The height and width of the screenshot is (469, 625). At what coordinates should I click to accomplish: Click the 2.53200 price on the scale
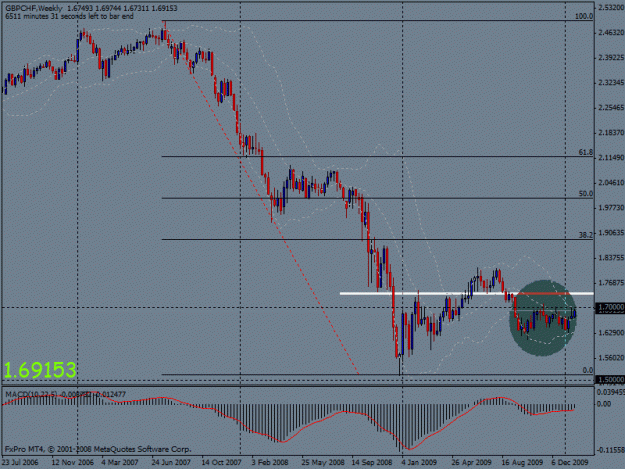pos(611,8)
